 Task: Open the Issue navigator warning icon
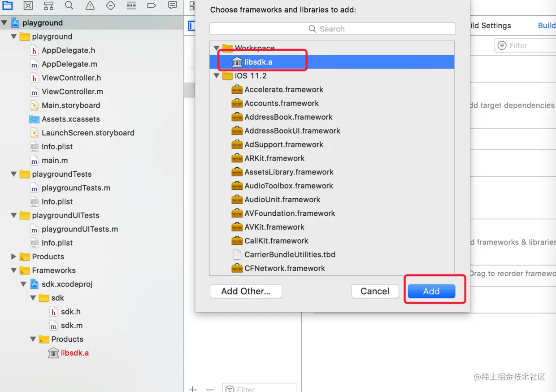coord(90,5)
